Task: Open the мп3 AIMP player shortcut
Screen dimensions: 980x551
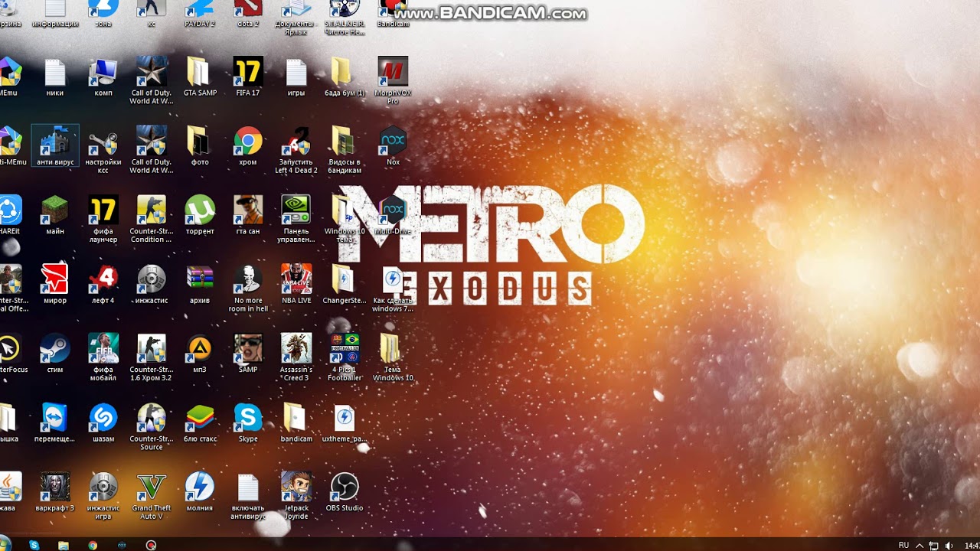Action: [x=200, y=354]
